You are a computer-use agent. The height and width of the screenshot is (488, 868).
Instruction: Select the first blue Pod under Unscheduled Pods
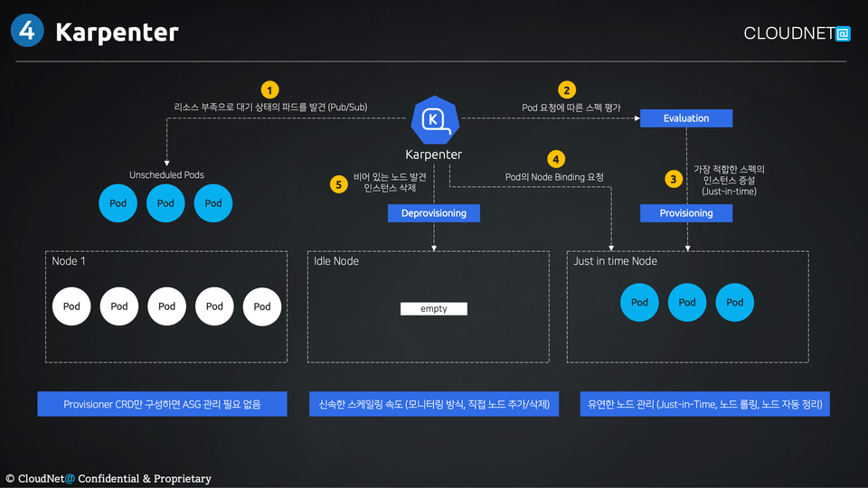118,203
